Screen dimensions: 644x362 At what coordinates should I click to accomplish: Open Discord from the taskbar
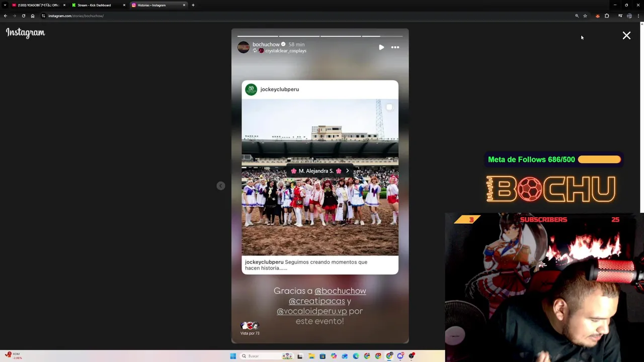tap(400, 356)
